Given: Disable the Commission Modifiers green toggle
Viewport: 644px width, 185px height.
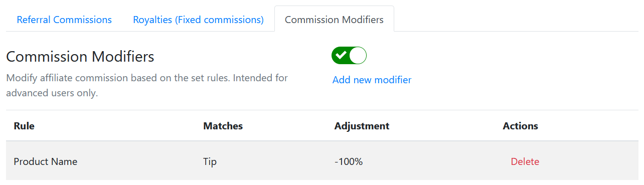Looking at the screenshot, I should point(349,55).
